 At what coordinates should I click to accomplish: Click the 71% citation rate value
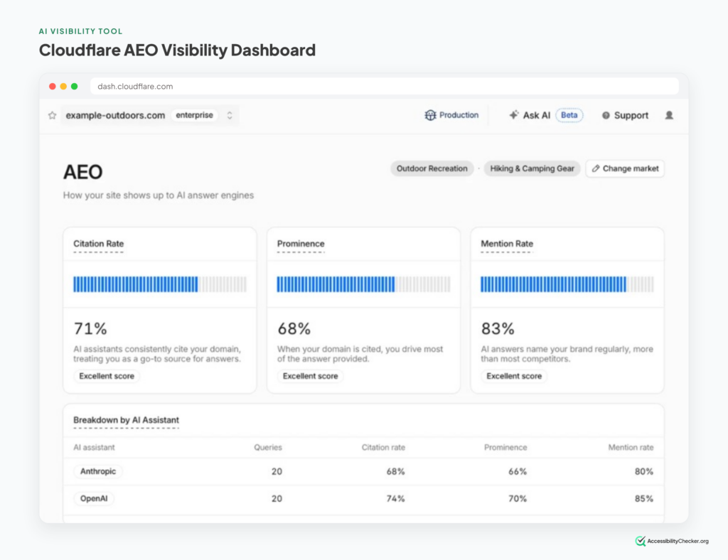click(x=90, y=328)
